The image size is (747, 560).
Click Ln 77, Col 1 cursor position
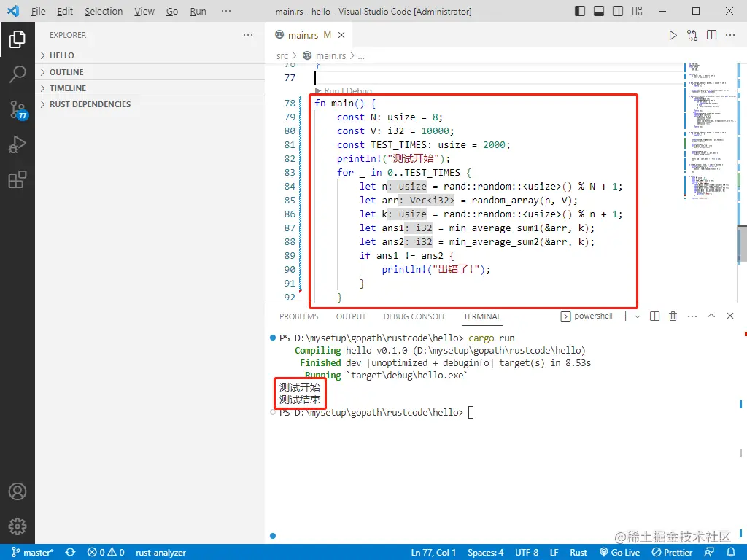[433, 553]
